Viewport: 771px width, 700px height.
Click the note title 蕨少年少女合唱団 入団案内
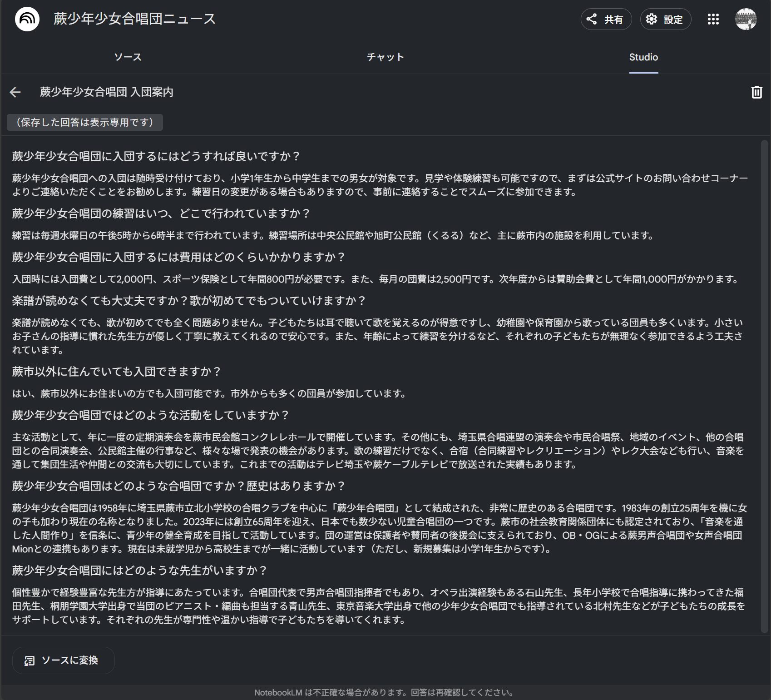point(107,92)
